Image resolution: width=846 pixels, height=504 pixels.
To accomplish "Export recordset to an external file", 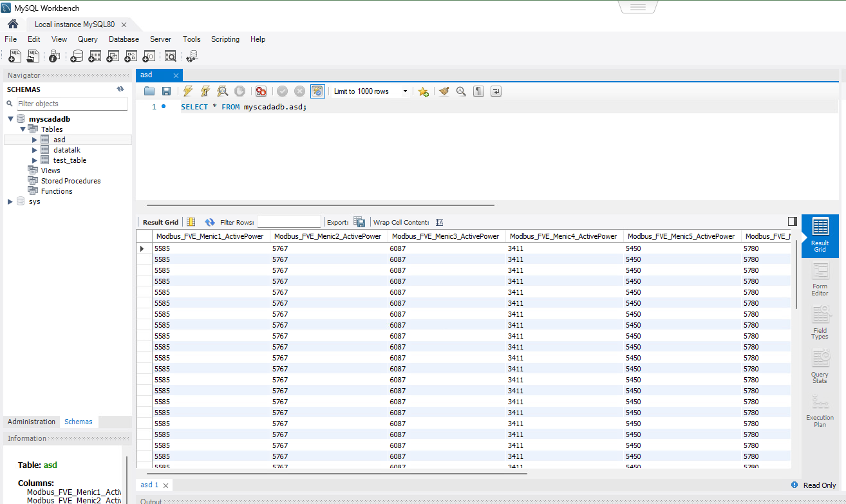I will coord(359,222).
